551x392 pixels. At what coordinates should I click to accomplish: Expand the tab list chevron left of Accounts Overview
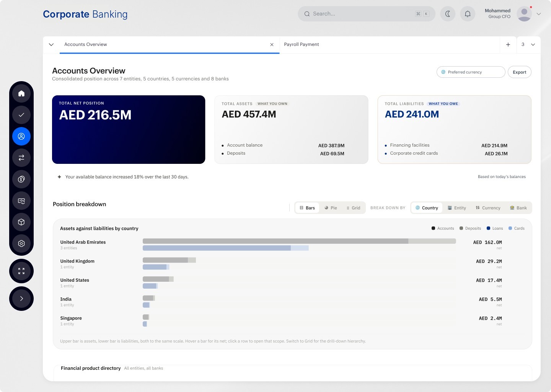51,45
